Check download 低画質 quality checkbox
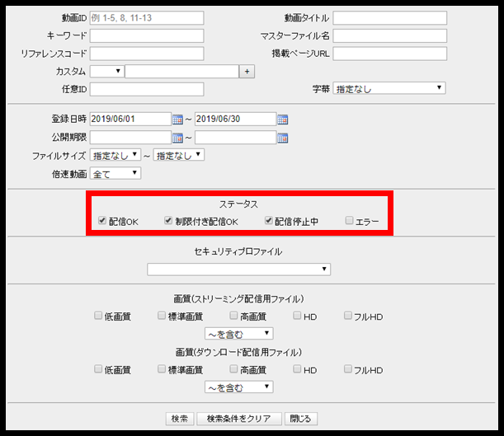 pyautogui.click(x=98, y=368)
